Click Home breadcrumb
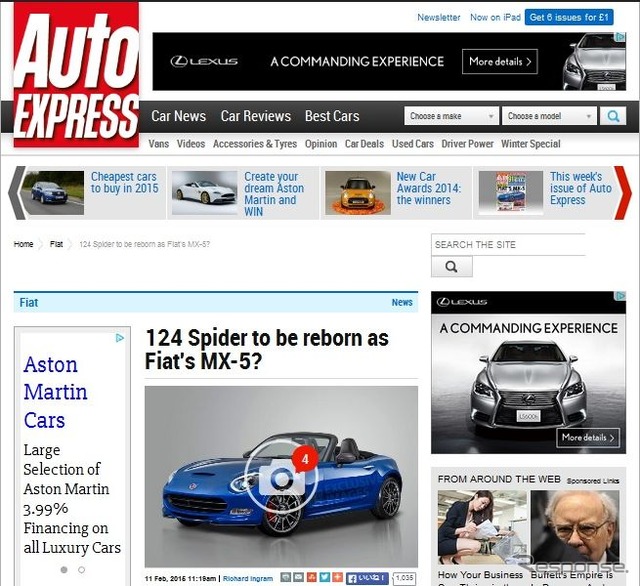The height and width of the screenshot is (586, 640). tap(23, 244)
